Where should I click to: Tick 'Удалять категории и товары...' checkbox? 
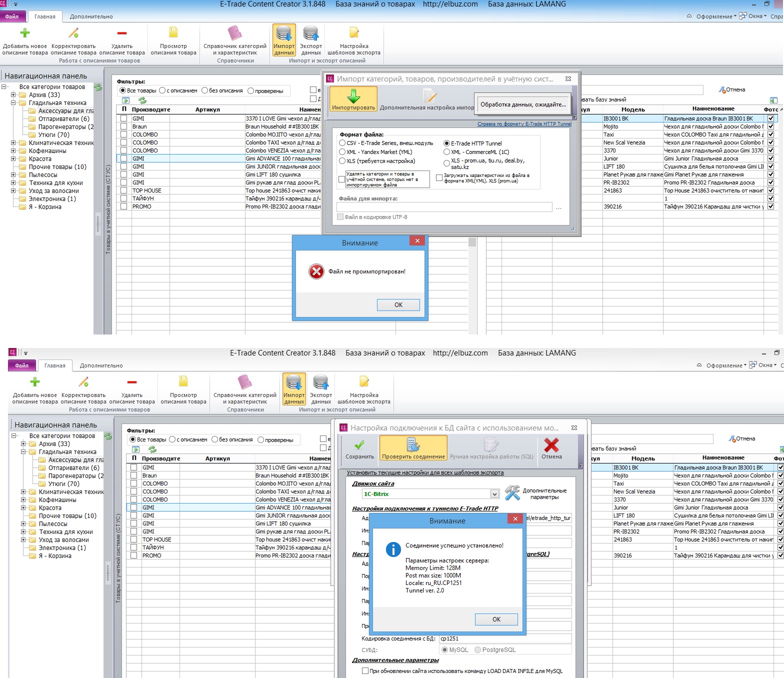341,179
